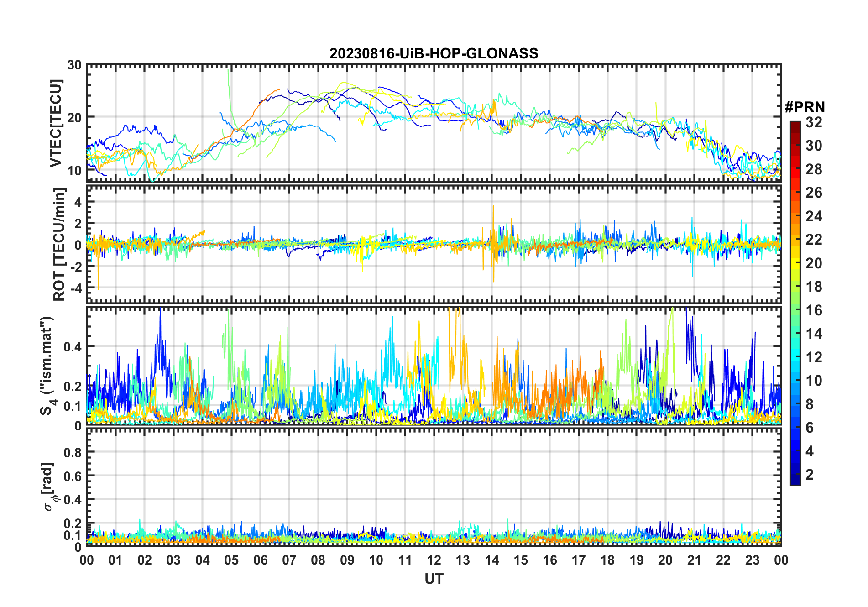
Task: Click the ROT y-axis tick label 4
Action: point(78,202)
